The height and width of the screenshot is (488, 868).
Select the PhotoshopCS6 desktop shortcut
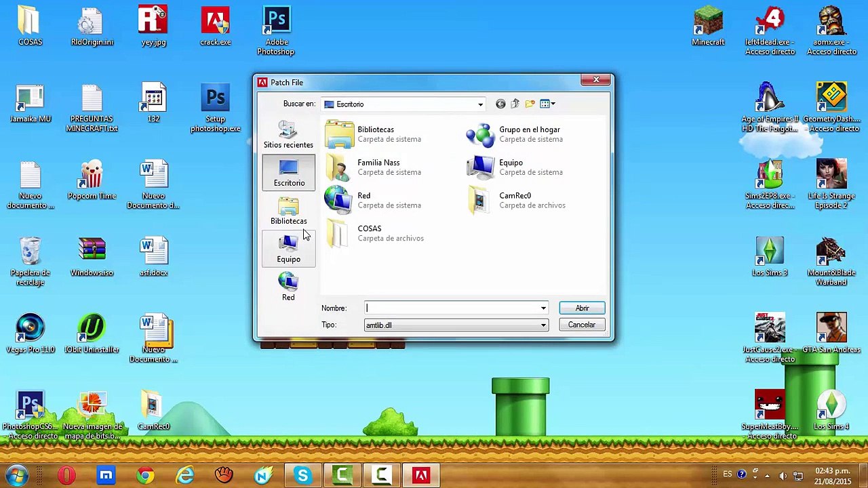click(30, 416)
